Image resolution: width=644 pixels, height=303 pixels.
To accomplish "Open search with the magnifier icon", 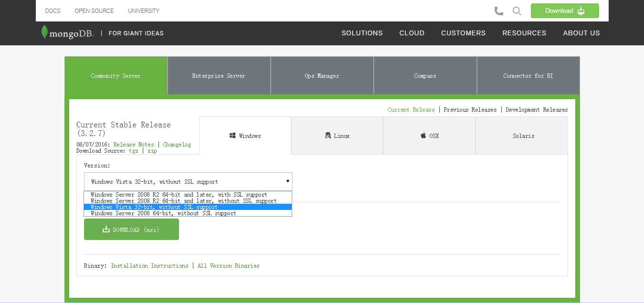I will click(517, 11).
